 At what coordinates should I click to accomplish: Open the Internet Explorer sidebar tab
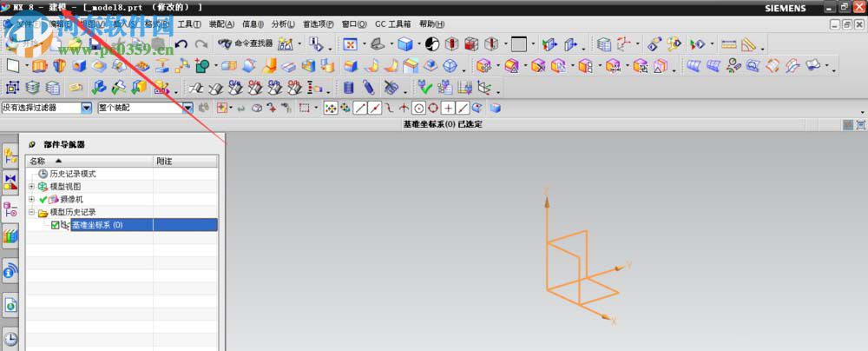coord(10,304)
